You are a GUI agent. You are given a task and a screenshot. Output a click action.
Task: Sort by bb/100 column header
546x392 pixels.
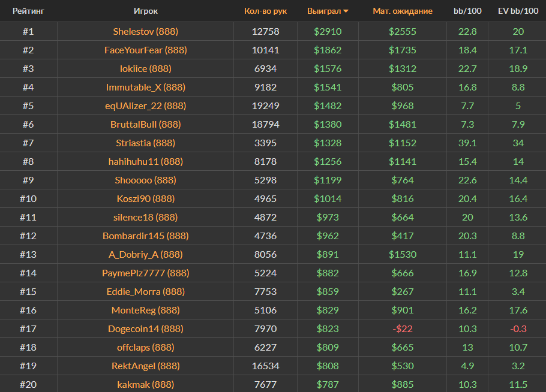coord(467,11)
